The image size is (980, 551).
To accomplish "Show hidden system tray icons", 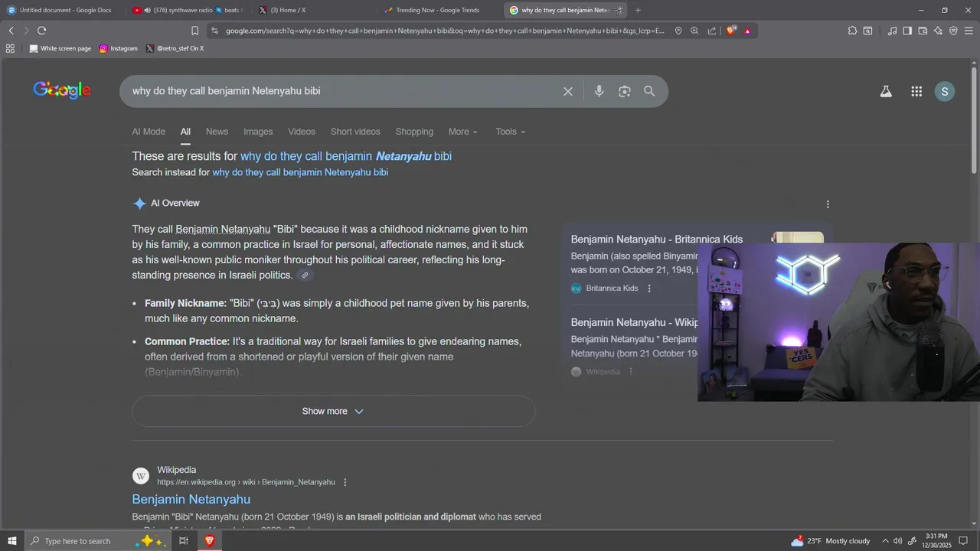I will tap(885, 541).
